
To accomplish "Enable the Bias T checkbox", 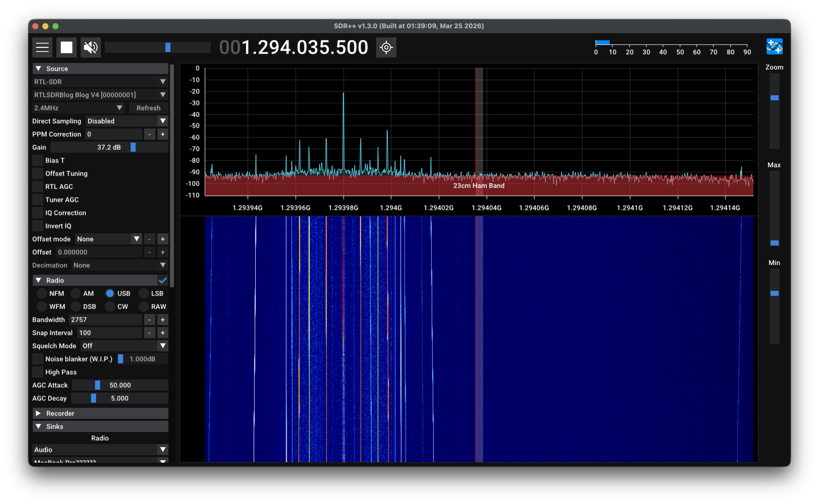I will point(38,160).
